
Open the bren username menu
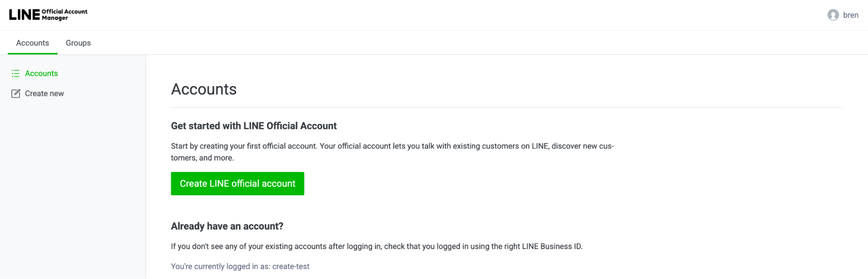[x=850, y=15]
